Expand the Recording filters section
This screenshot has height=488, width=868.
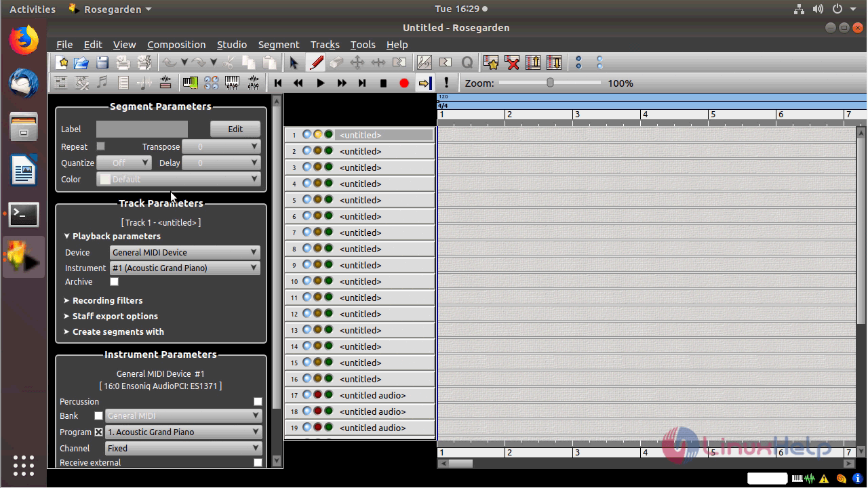103,300
